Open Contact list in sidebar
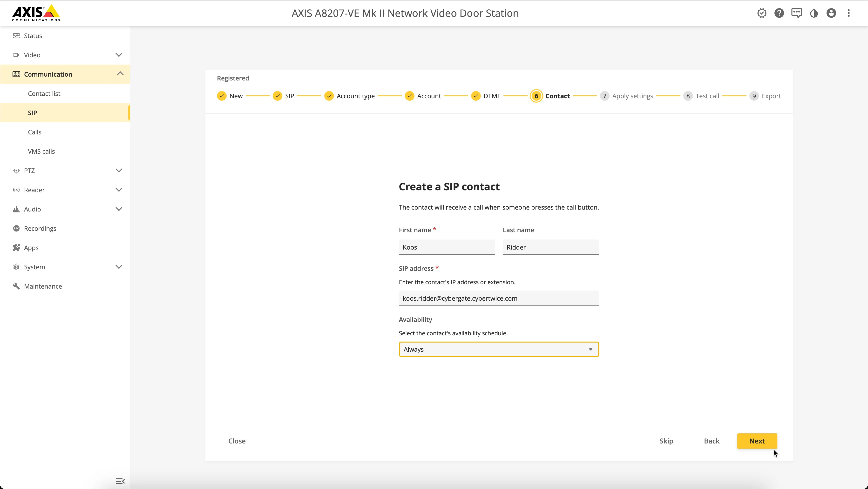The image size is (868, 489). [x=44, y=93]
